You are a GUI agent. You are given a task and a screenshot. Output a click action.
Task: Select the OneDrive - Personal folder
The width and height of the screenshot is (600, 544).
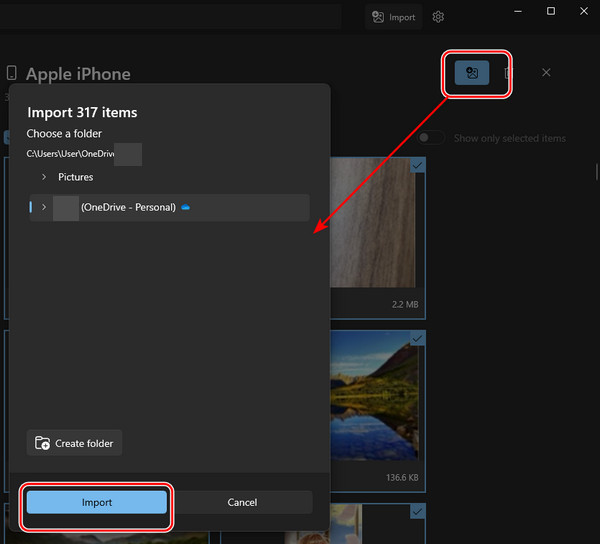(128, 207)
